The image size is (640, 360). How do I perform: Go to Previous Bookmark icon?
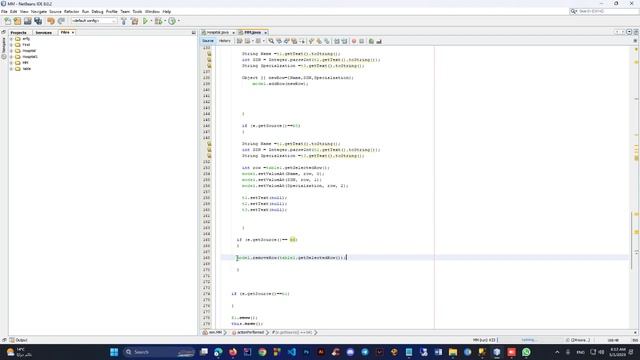311,41
